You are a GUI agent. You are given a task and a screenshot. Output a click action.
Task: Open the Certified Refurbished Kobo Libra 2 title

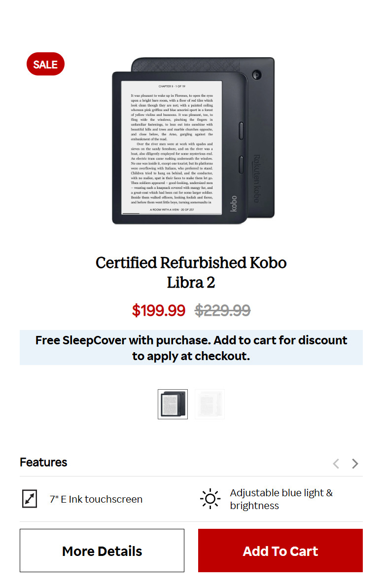(191, 272)
